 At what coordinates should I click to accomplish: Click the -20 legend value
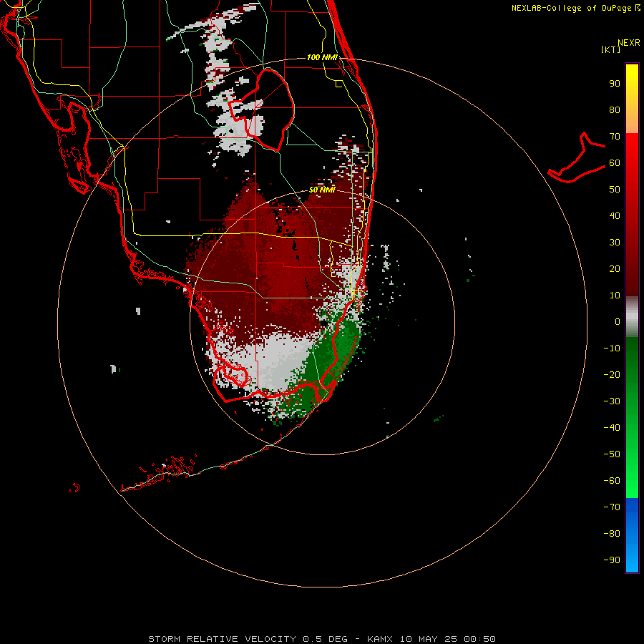click(612, 374)
